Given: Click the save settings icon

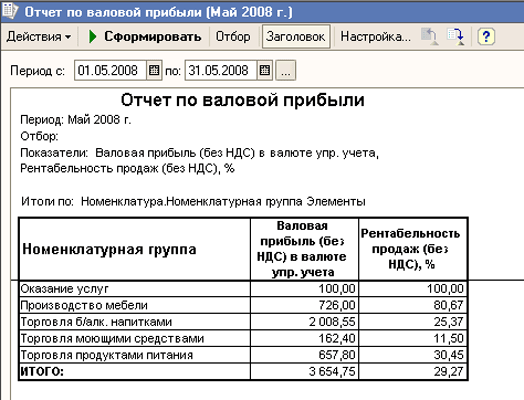Looking at the screenshot, I should point(456,36).
